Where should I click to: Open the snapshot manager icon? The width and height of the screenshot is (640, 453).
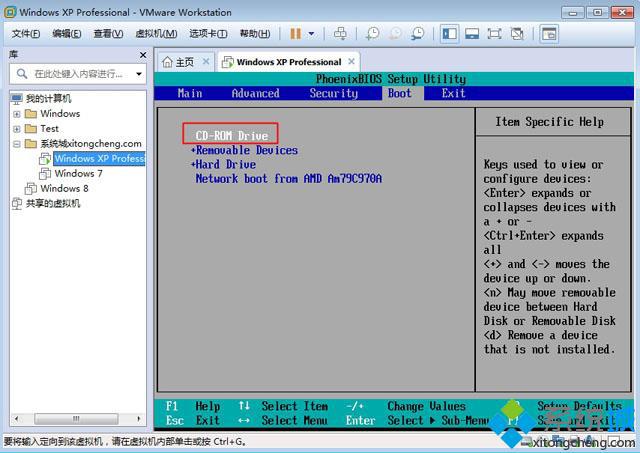point(417,33)
